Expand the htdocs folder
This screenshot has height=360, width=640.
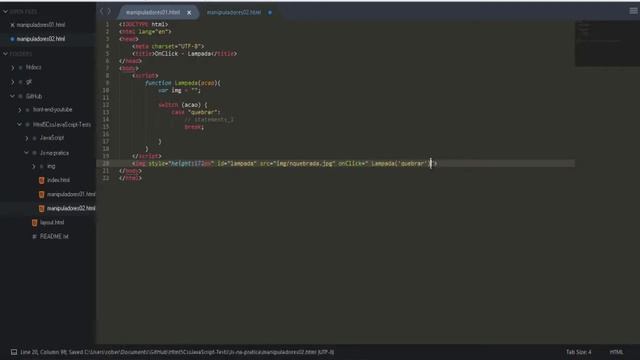pyautogui.click(x=13, y=67)
